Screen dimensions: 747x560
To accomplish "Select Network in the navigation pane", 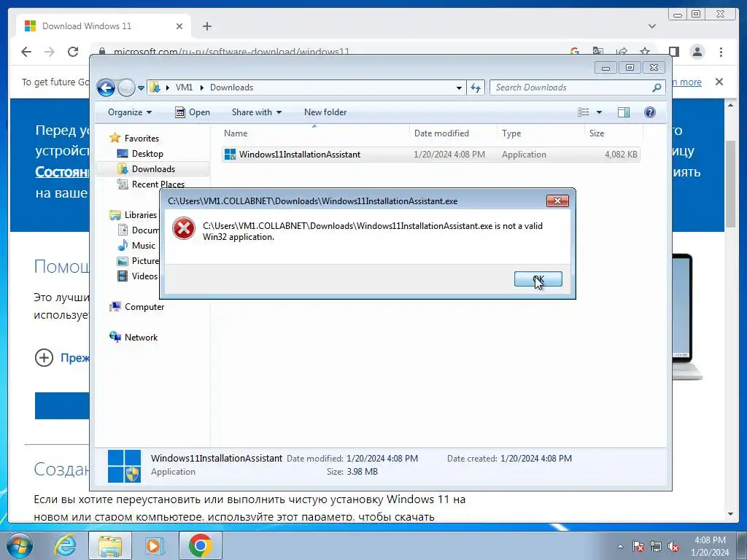I will click(141, 337).
